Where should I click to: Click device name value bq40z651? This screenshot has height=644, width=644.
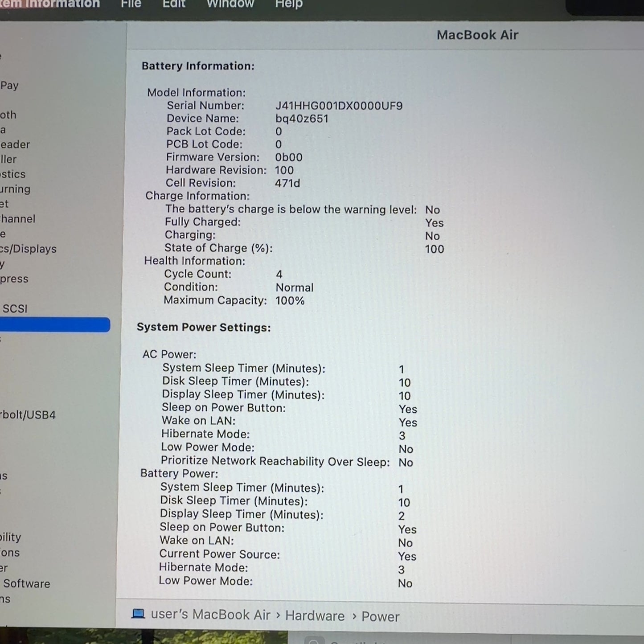tap(302, 119)
